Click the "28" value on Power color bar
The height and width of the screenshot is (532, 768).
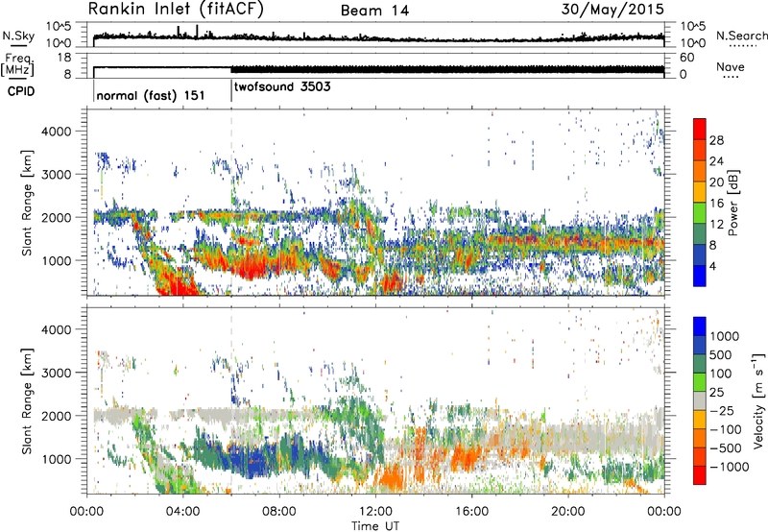pos(716,140)
